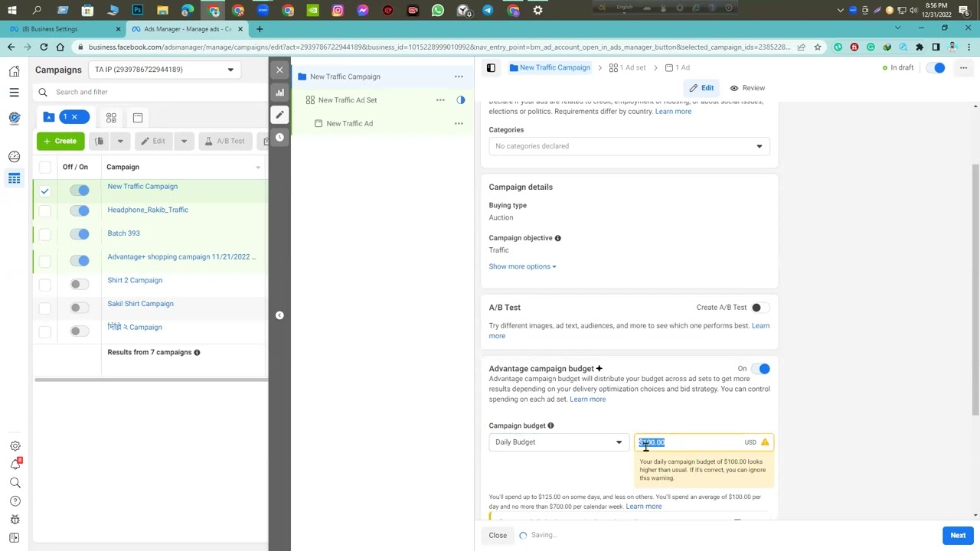Screen dimensions: 980x551
Task: Toggle Headphone_Rakib_Traffic campaign switch
Action: [80, 210]
